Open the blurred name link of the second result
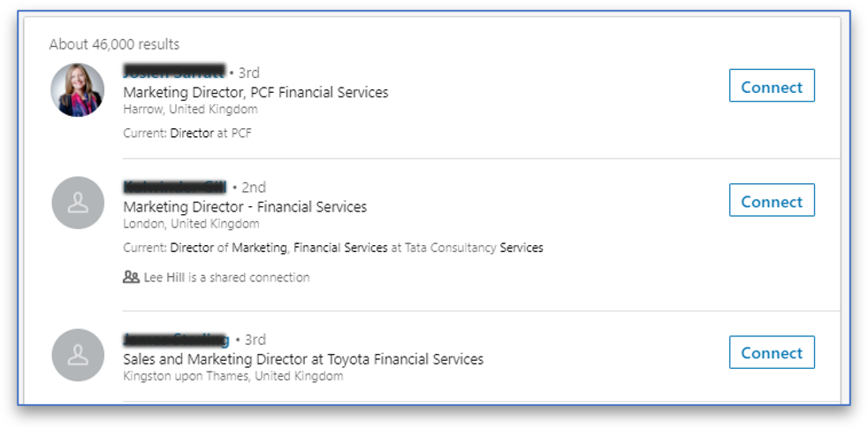This screenshot has height=430, width=868. coord(175,187)
